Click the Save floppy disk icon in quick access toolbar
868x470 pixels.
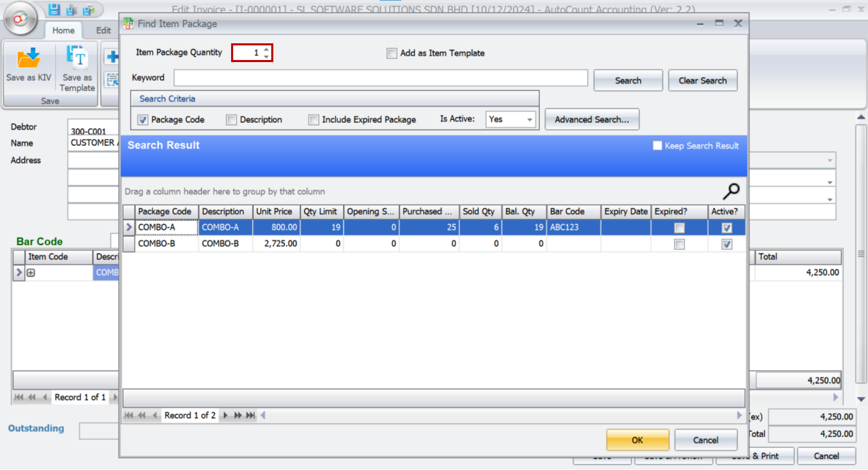point(54,9)
